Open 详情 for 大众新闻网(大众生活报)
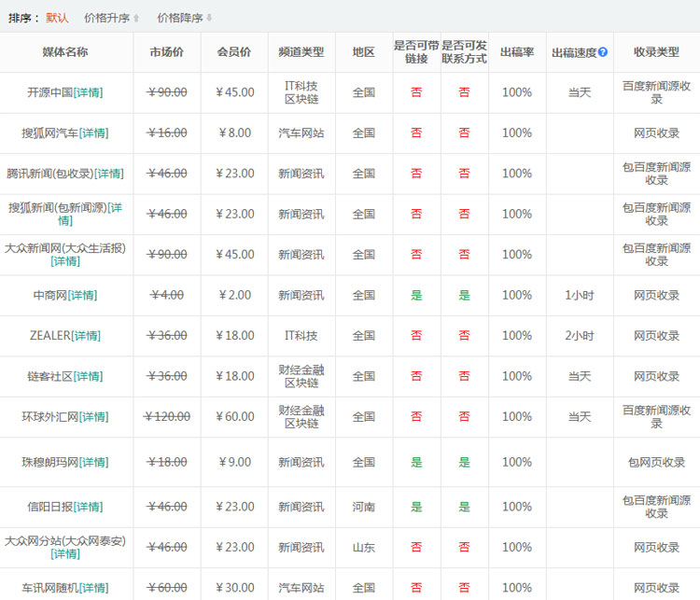The image size is (700, 600). click(65, 261)
